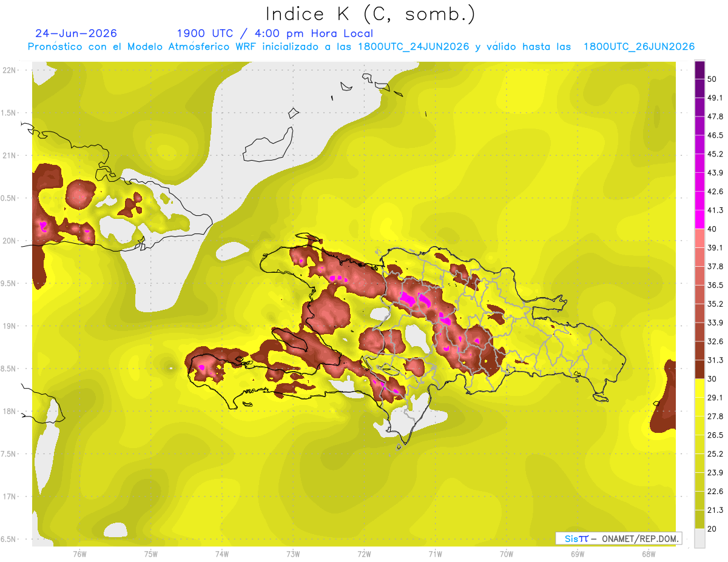Screen dimensions: 728x562
Task: Click the legend value "31.3"
Action: click(x=715, y=360)
